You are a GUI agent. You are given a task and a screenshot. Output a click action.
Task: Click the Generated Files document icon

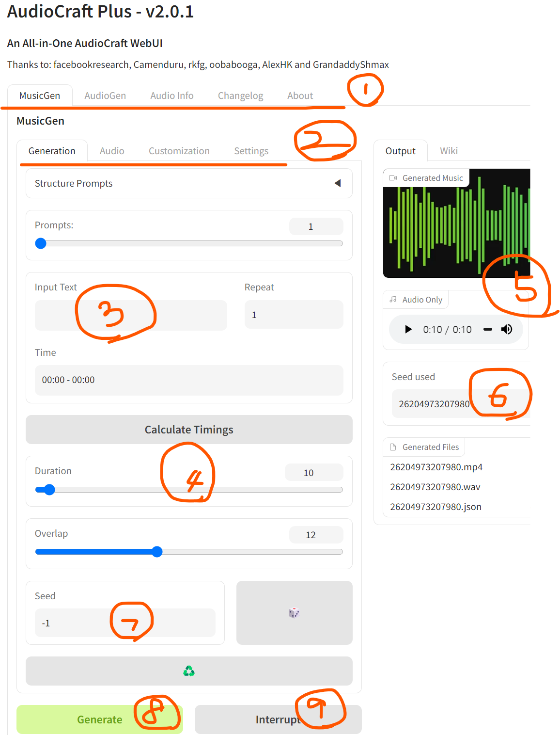[393, 447]
